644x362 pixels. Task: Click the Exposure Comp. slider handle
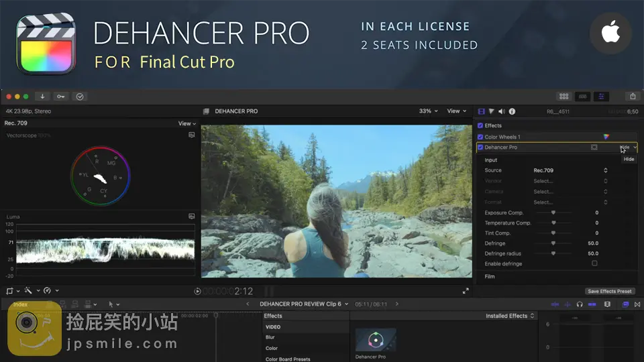tap(553, 213)
